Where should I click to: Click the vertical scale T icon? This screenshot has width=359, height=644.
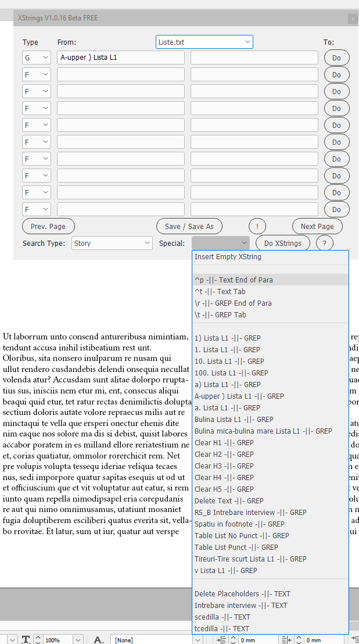(x=26, y=640)
